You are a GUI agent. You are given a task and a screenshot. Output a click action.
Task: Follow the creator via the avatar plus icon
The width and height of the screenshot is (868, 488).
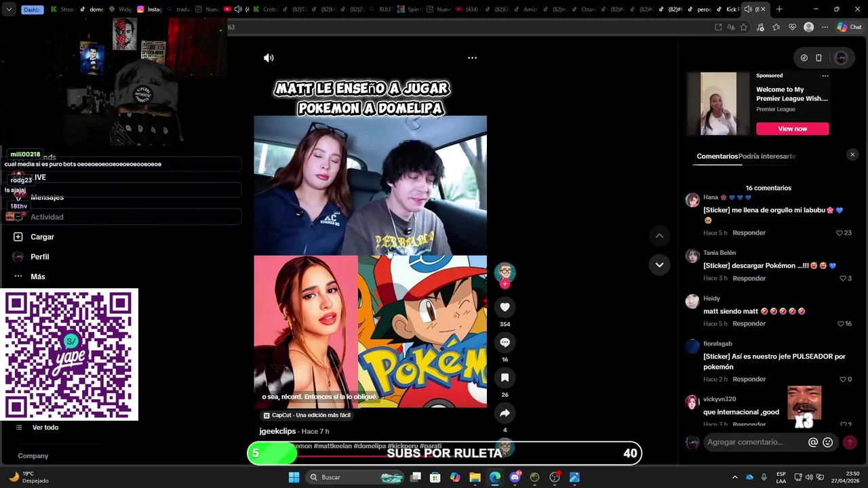(x=505, y=284)
